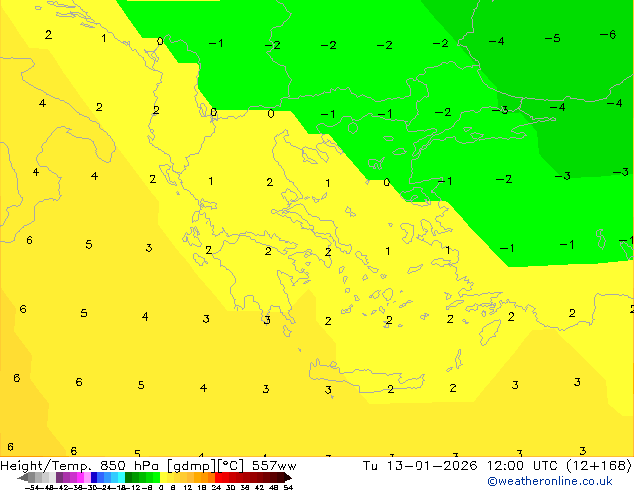Click the cyan swatch in the color legend
Screen dimensions: 634x490
tap(121, 477)
